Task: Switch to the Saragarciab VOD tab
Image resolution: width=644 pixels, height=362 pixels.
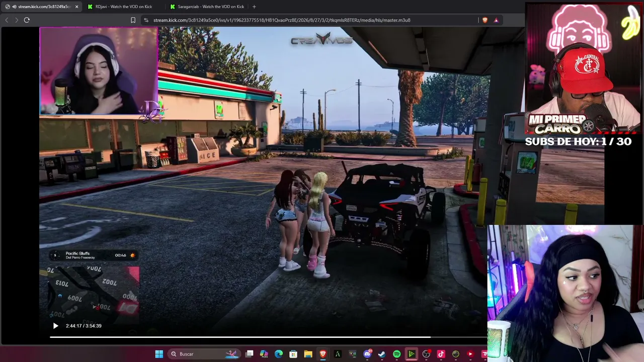Action: click(x=206, y=7)
